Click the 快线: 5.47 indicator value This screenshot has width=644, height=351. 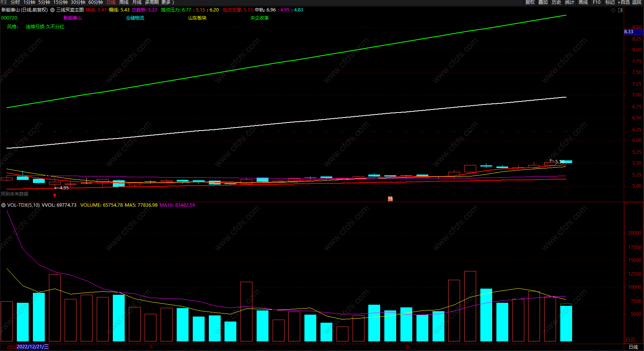point(96,10)
